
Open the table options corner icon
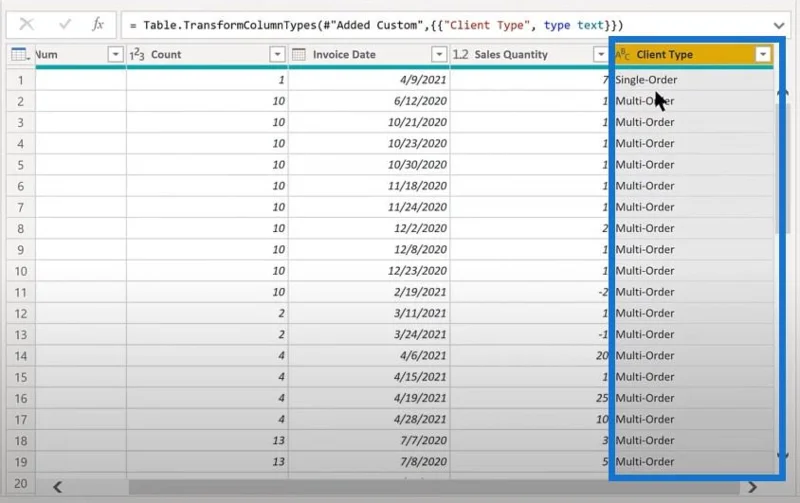(20, 55)
